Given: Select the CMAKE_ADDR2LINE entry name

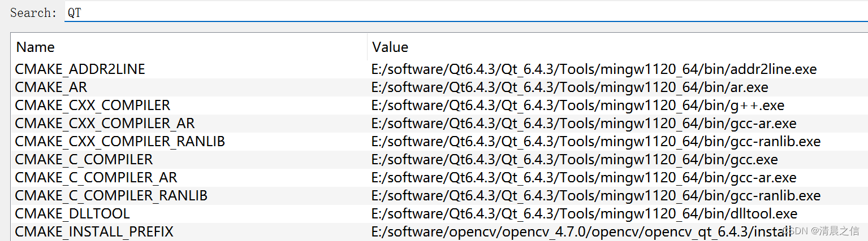Looking at the screenshot, I should [x=80, y=69].
